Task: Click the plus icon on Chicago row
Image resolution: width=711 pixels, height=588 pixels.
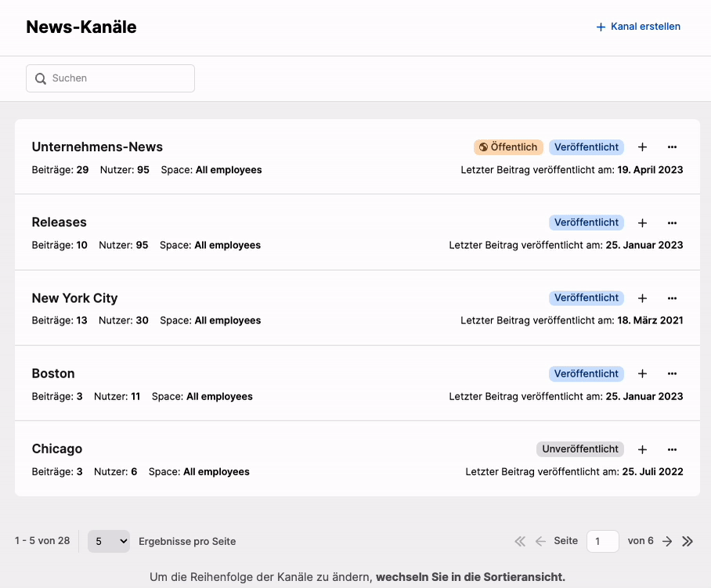Action: 642,449
